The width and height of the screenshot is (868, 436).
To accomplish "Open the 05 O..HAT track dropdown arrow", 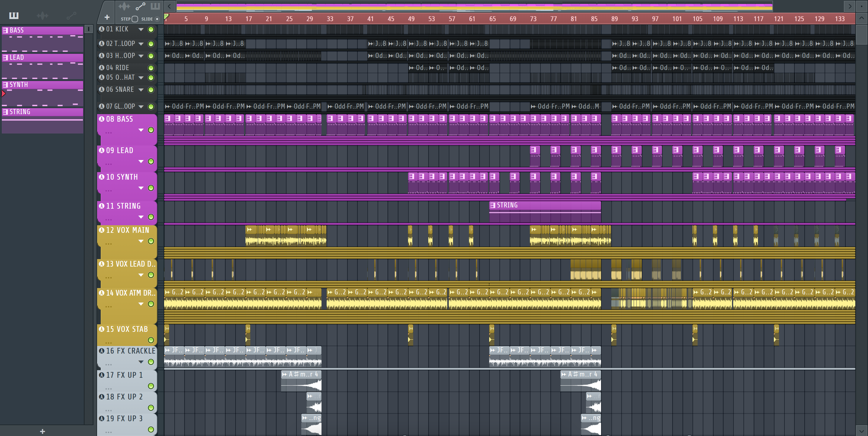I will (x=141, y=78).
